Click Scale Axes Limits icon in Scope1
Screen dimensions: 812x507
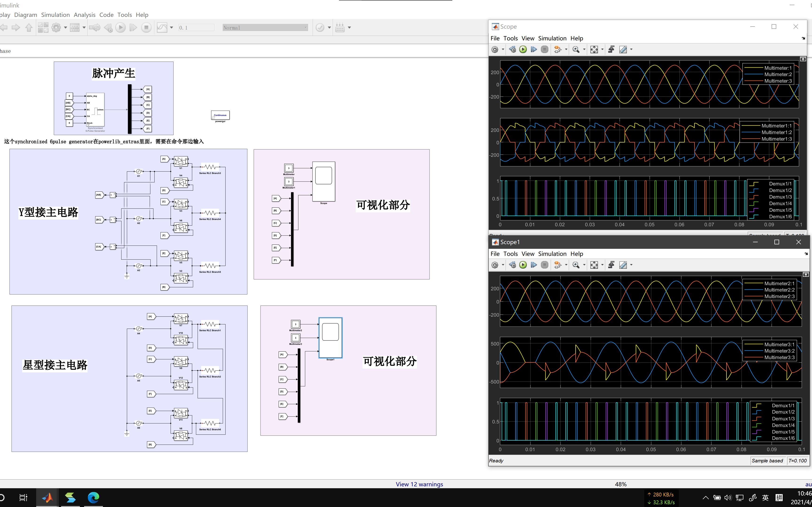[594, 265]
